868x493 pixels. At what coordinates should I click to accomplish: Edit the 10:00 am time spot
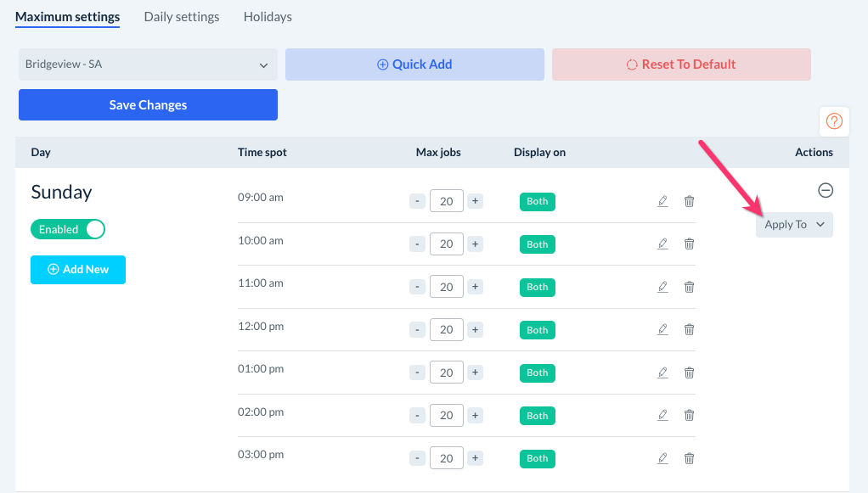coord(662,244)
